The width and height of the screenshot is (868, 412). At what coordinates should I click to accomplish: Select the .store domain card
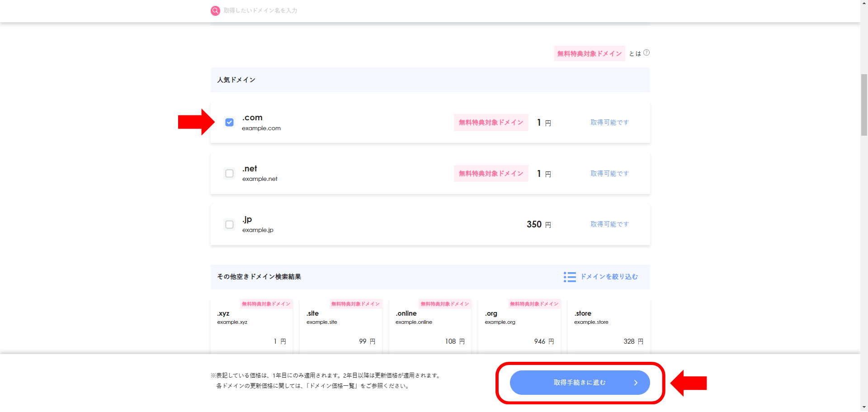tap(609, 327)
